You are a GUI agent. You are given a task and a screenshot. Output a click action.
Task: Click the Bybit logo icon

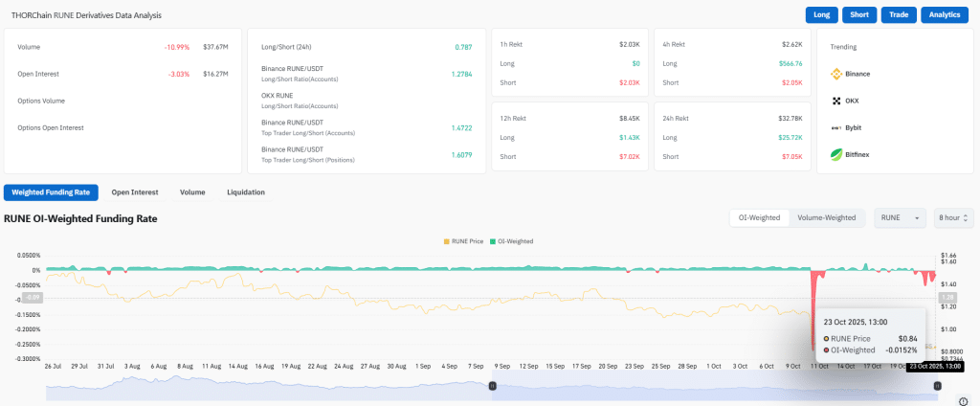[835, 127]
